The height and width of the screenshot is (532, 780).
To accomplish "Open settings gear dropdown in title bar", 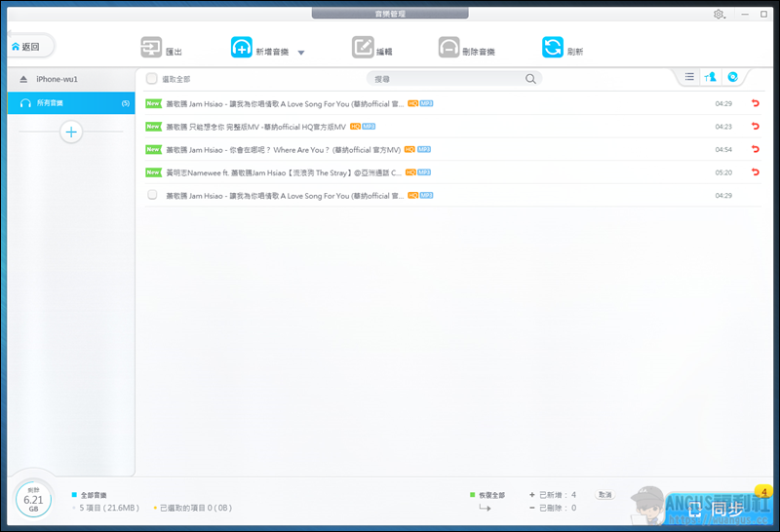I will click(x=721, y=15).
